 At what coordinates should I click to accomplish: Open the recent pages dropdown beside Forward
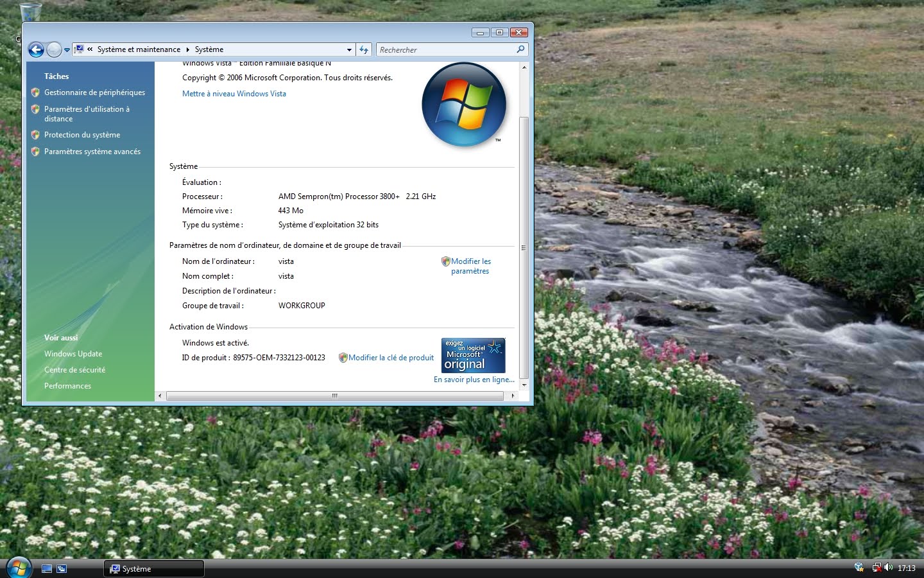[x=67, y=50]
